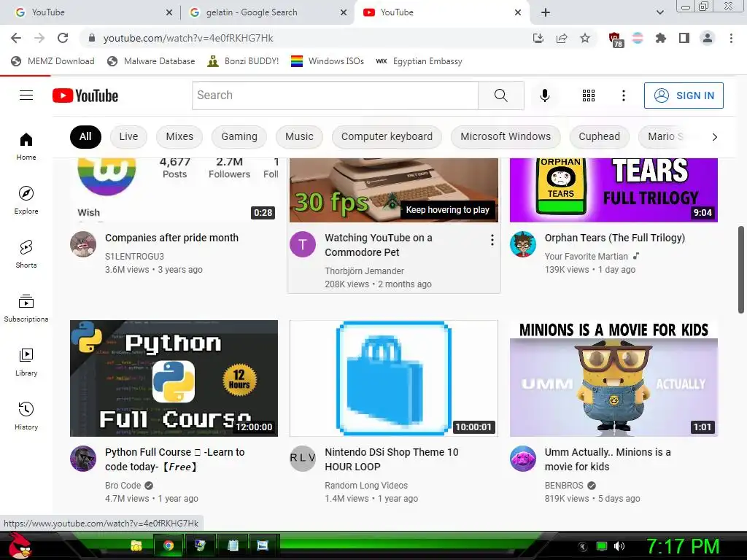The height and width of the screenshot is (560, 747).
Task: Click the SIGN IN button
Action: [684, 96]
